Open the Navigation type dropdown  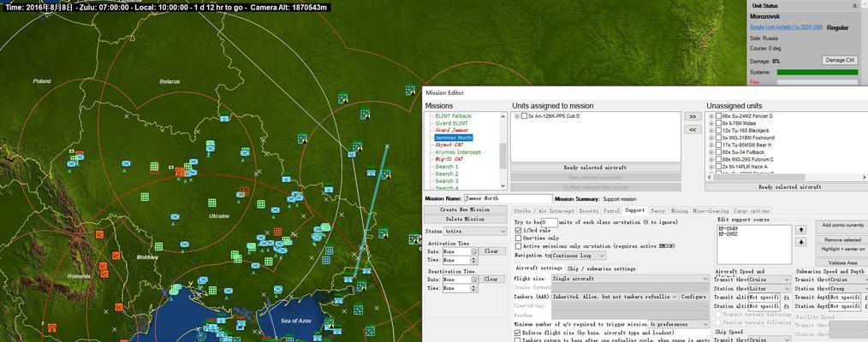pyautogui.click(x=579, y=256)
